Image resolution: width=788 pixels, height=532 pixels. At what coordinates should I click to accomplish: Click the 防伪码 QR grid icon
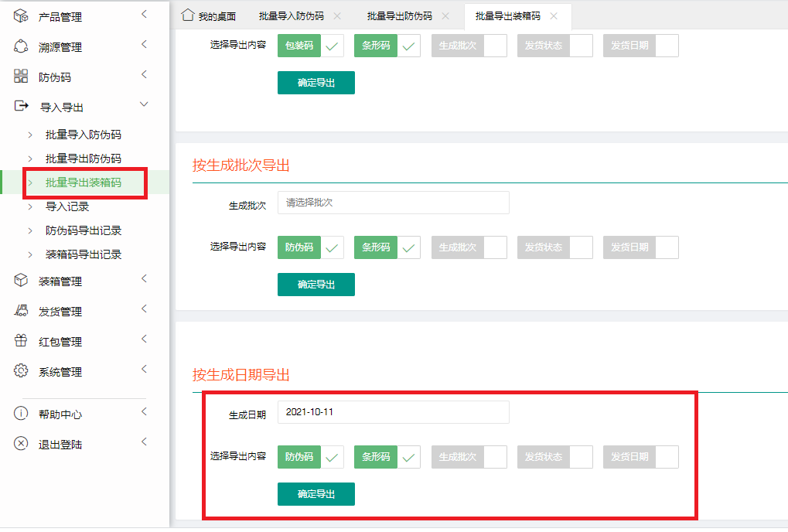(x=21, y=77)
